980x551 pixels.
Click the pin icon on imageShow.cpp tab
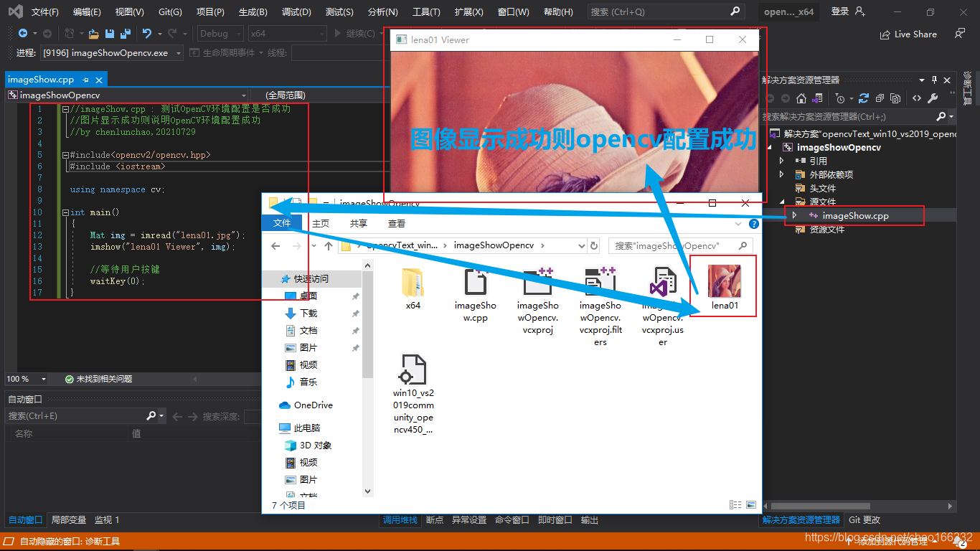[85, 80]
